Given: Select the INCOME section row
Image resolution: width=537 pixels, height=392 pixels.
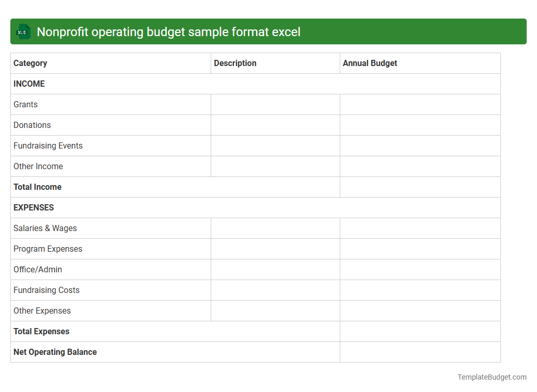Looking at the screenshot, I should pos(29,84).
